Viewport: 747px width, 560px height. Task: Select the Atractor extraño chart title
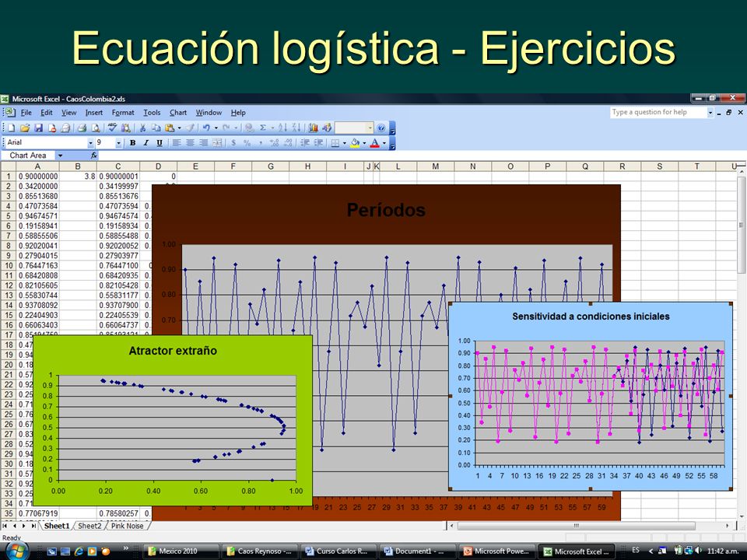pyautogui.click(x=173, y=351)
